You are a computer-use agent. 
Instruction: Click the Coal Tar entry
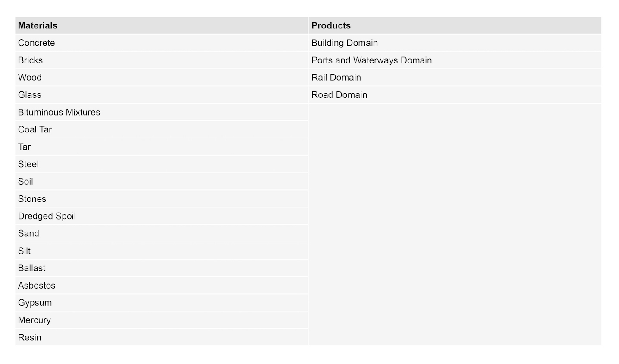[x=35, y=129]
